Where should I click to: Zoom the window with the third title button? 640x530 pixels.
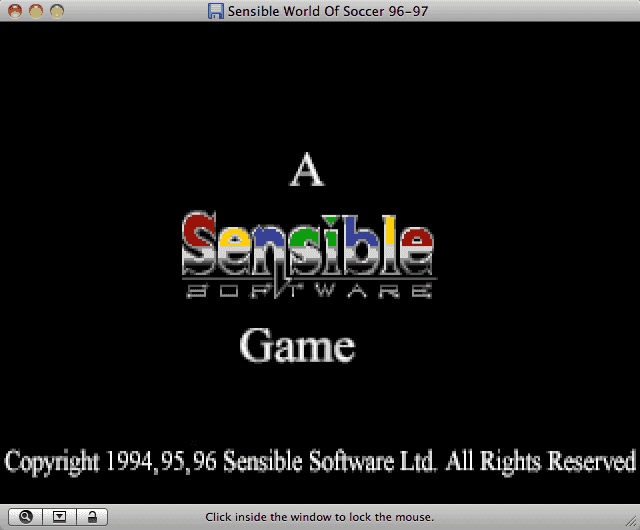57,11
